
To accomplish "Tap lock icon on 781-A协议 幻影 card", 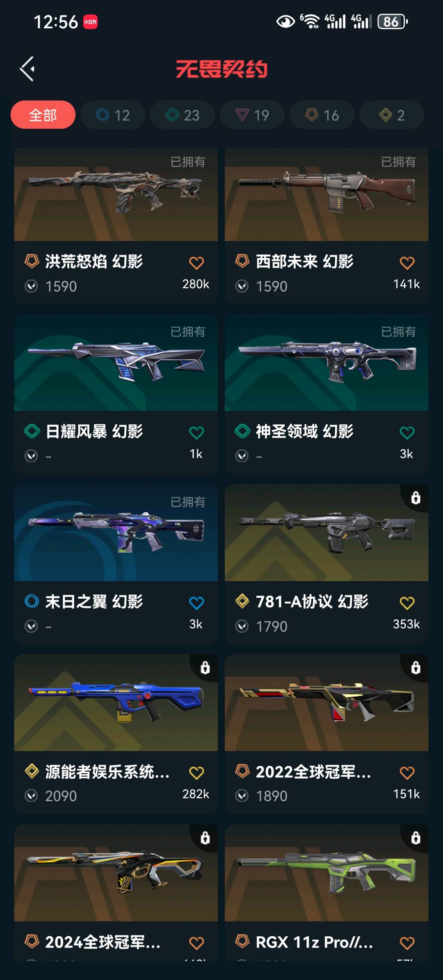I will [416, 498].
